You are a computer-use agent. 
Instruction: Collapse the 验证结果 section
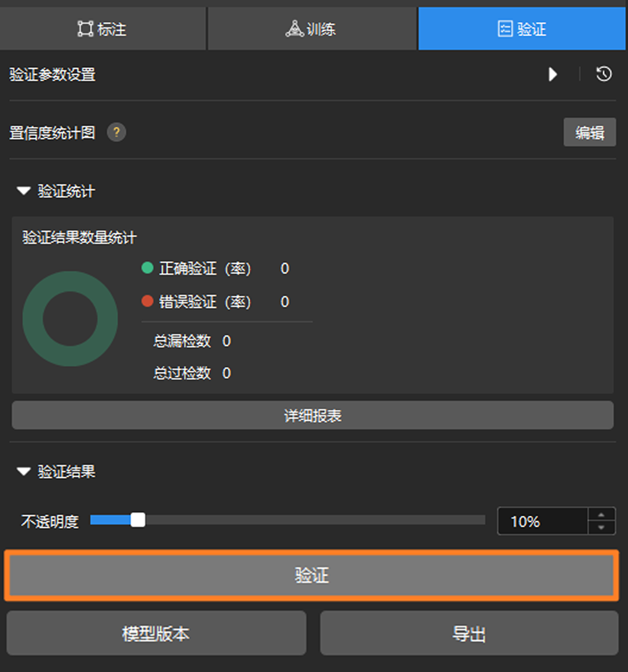24,472
